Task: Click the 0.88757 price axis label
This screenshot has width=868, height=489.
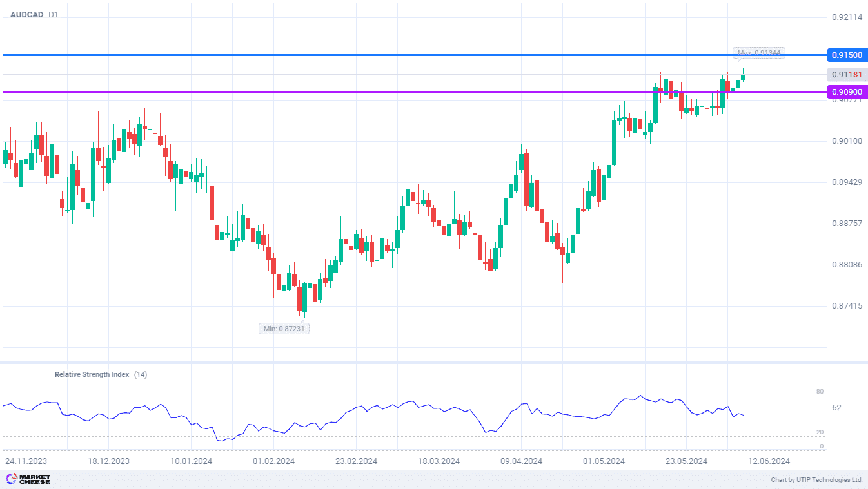Action: click(847, 224)
